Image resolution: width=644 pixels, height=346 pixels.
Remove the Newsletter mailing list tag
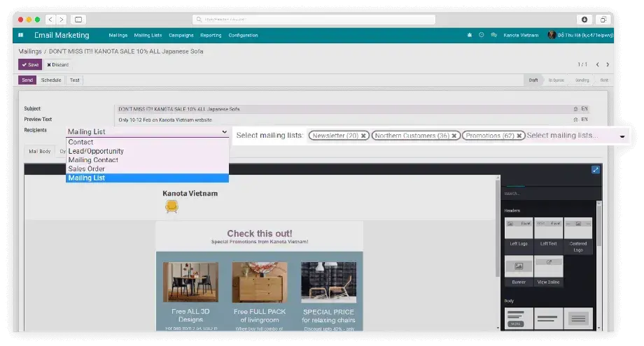tap(363, 136)
